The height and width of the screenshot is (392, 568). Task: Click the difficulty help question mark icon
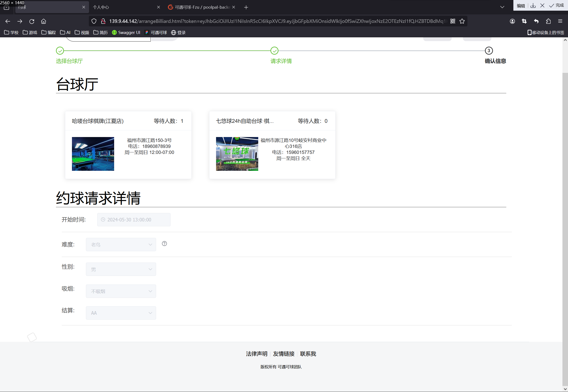pyautogui.click(x=164, y=243)
